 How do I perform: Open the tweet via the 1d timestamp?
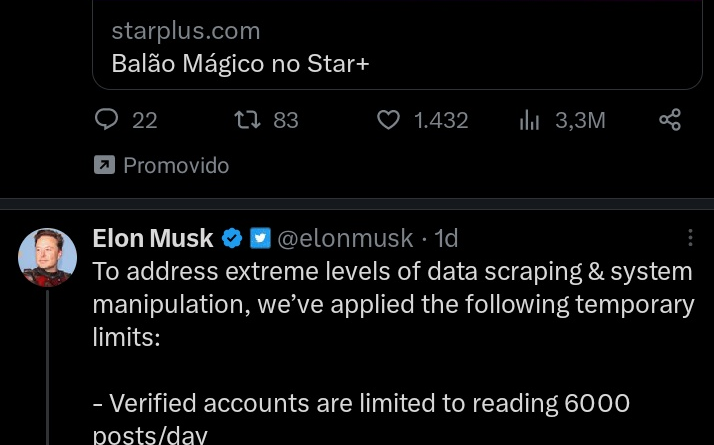pos(446,238)
